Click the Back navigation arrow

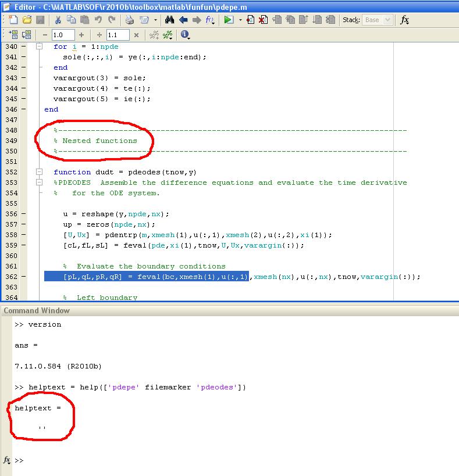coord(183,20)
